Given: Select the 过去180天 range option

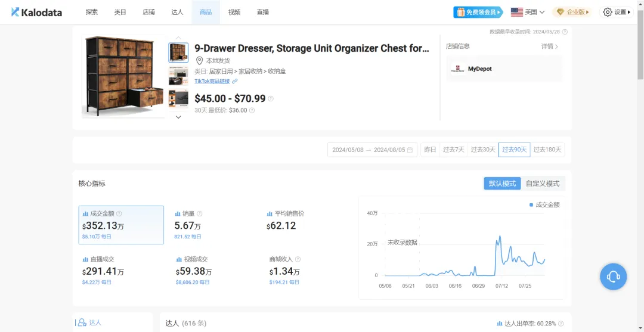Looking at the screenshot, I should [547, 150].
